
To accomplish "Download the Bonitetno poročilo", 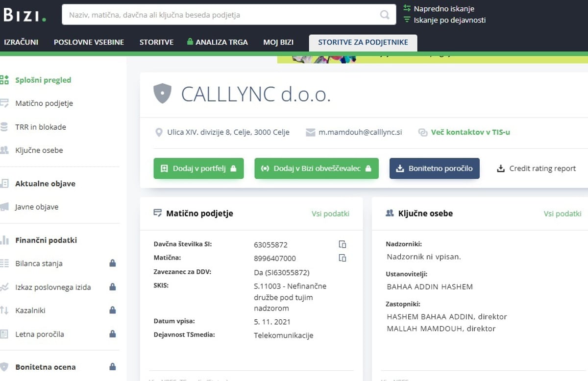I will tap(434, 168).
